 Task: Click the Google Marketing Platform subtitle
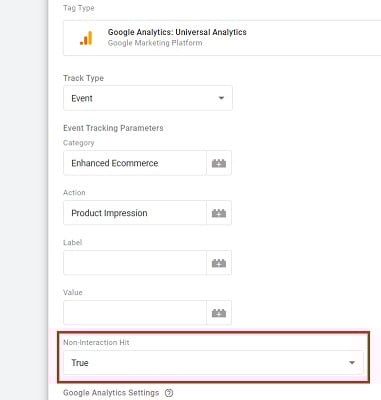coord(155,43)
